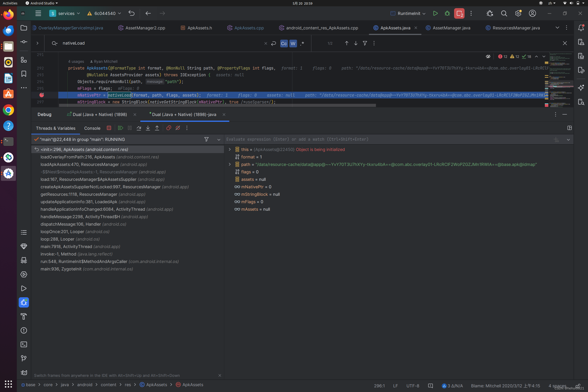Screen dimensions: 588x392
Task: Toggle thread frames filter
Action: (x=206, y=140)
